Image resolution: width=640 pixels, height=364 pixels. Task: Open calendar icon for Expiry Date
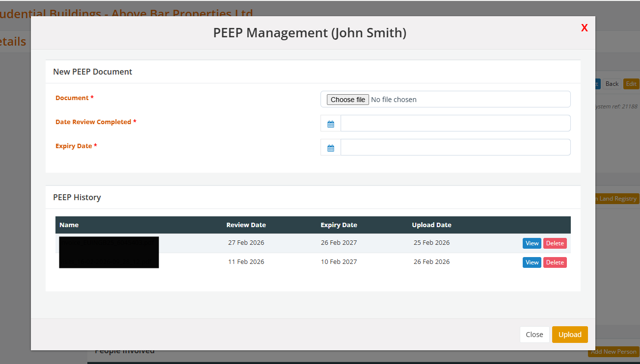pos(331,148)
